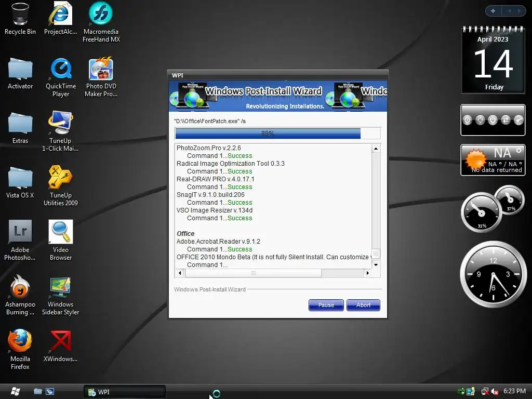Pause the WPI installation
This screenshot has width=532, height=399.
click(326, 305)
